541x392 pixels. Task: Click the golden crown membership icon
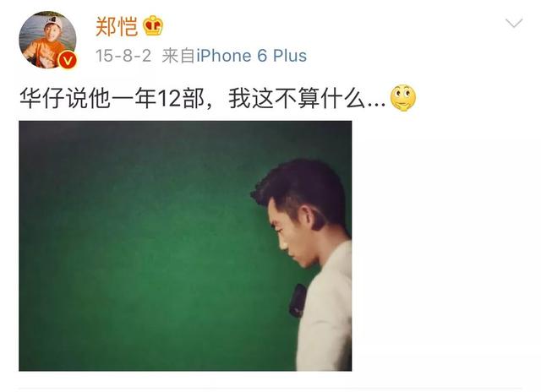(x=153, y=26)
